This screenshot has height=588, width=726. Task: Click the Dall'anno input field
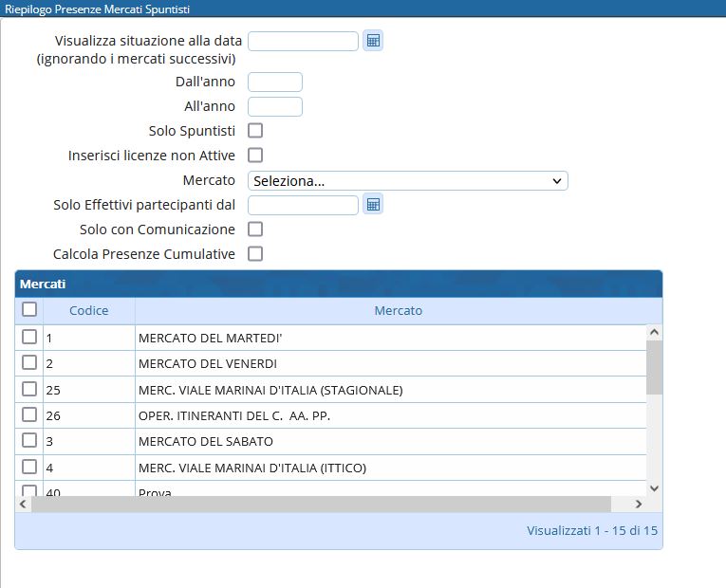(274, 83)
